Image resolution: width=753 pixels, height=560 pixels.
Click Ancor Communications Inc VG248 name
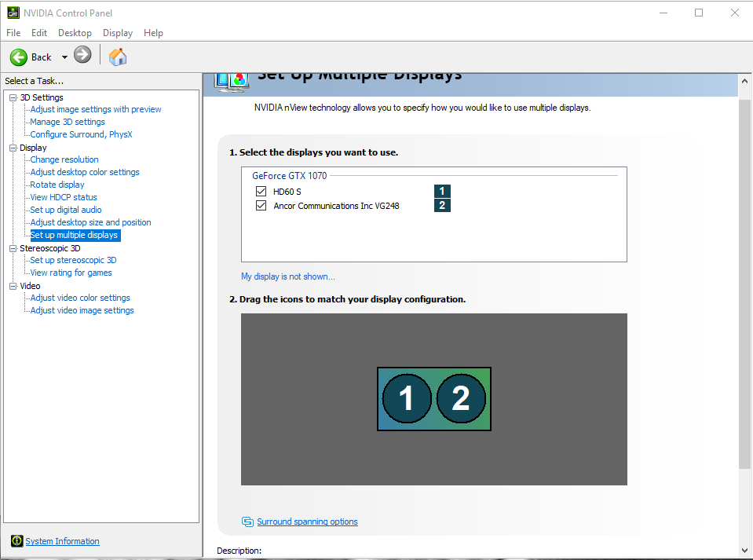(336, 206)
